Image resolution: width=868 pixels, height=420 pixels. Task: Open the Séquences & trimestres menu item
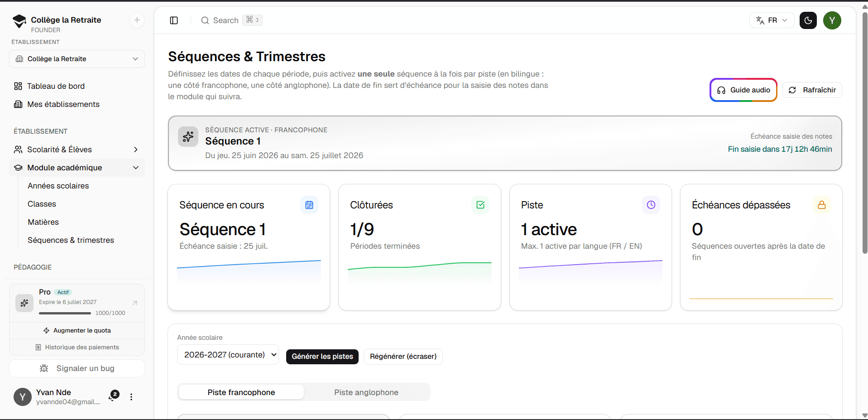pyautogui.click(x=71, y=240)
